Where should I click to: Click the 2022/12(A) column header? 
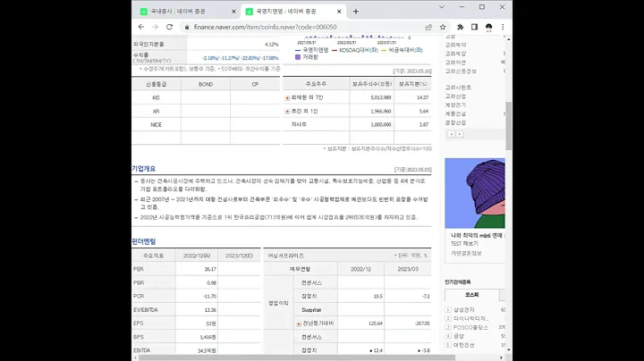coord(197,256)
